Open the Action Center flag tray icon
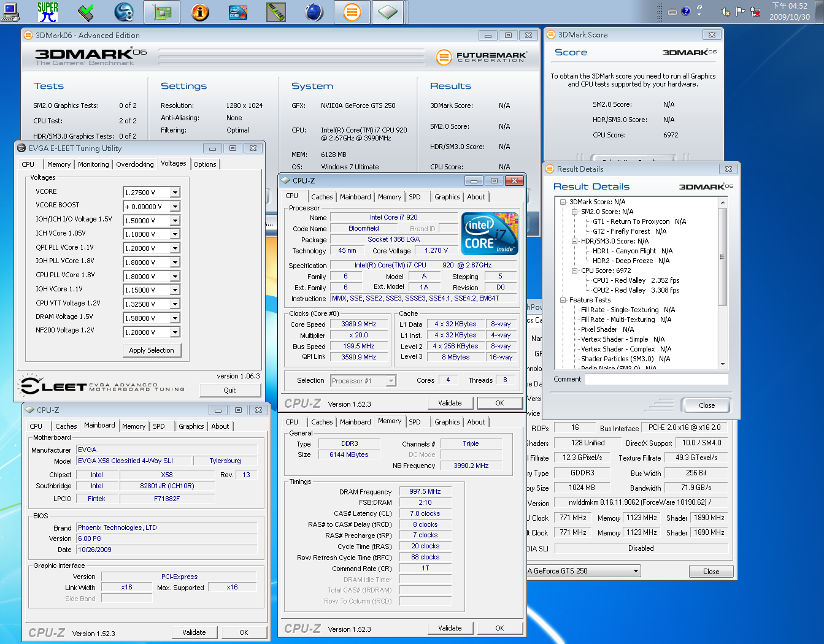824x644 pixels. pos(741,11)
